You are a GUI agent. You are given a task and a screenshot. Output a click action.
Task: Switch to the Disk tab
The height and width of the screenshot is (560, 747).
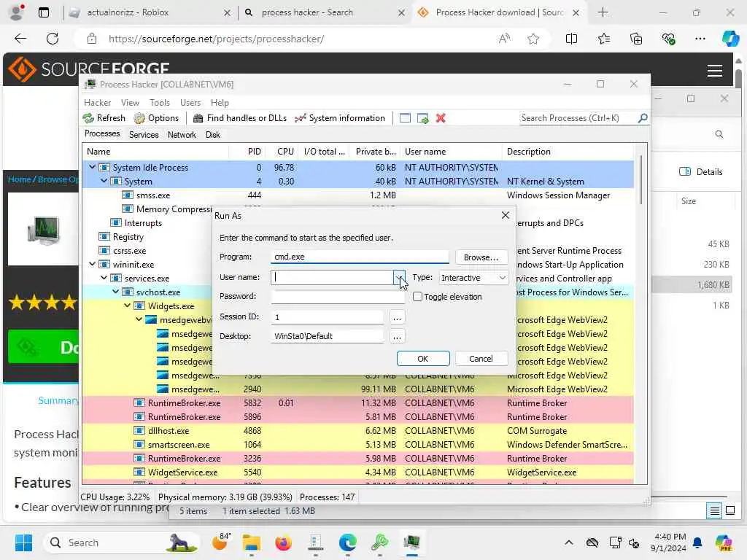(x=212, y=135)
